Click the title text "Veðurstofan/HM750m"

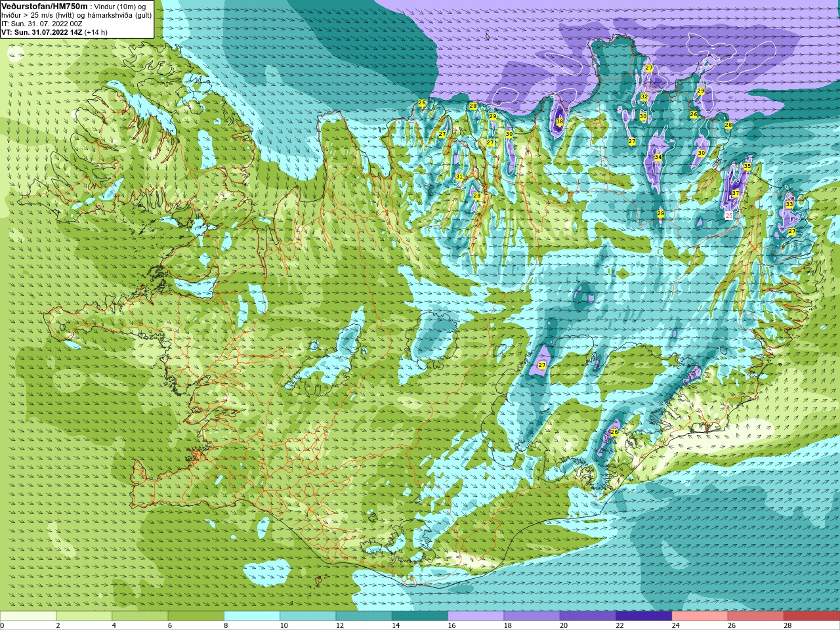tap(45, 6)
